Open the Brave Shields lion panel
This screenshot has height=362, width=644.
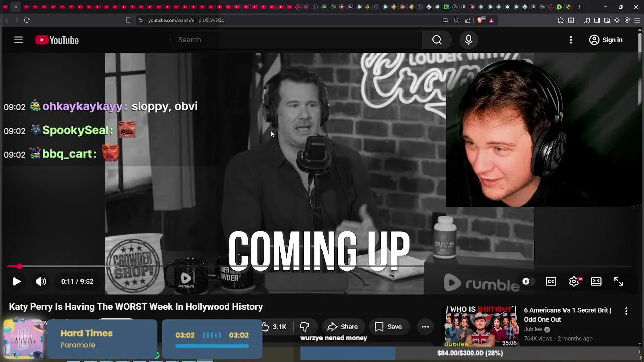pos(480,20)
